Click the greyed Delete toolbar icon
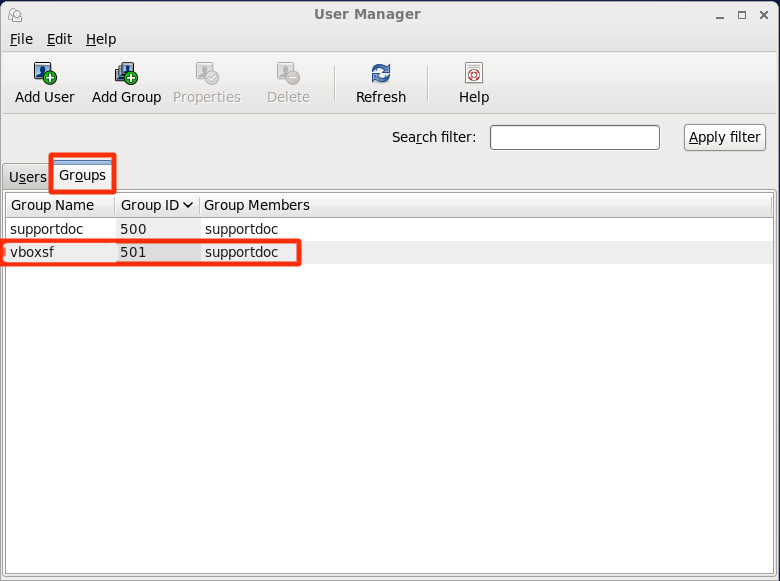Screen dimensions: 780x581 [289, 73]
